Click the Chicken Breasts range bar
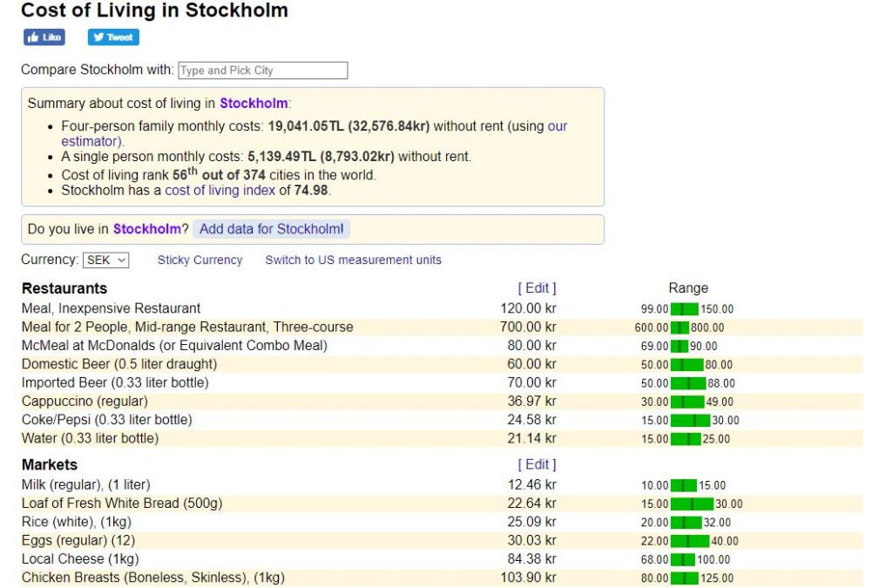The height and width of the screenshot is (588, 892). coord(685,578)
